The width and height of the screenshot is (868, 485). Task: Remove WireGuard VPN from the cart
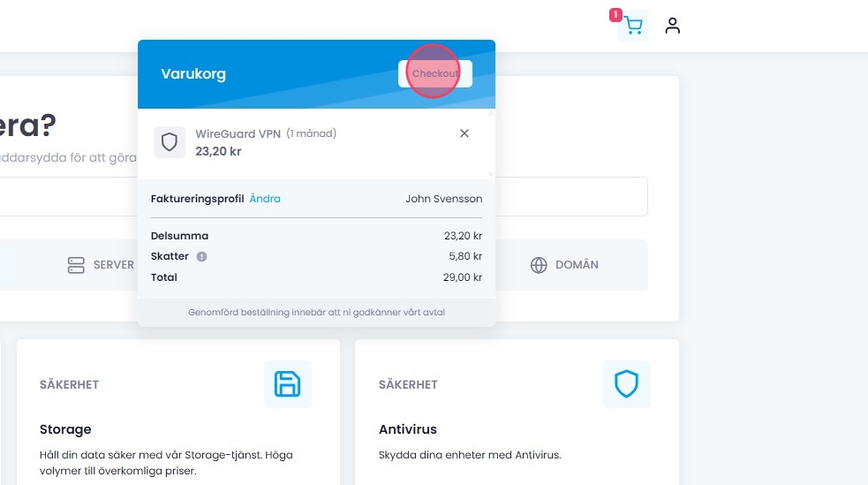[x=464, y=133]
